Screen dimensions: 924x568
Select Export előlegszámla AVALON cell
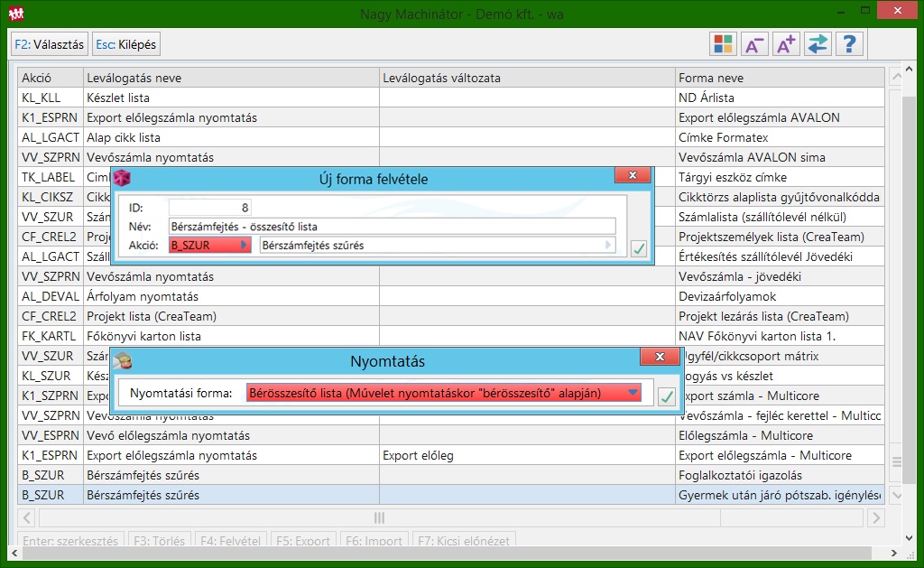780,117
